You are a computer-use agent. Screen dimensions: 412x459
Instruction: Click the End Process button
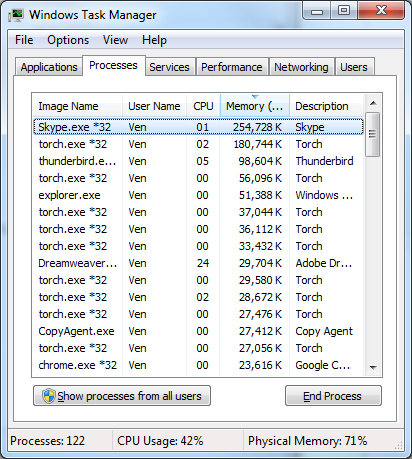click(x=333, y=396)
